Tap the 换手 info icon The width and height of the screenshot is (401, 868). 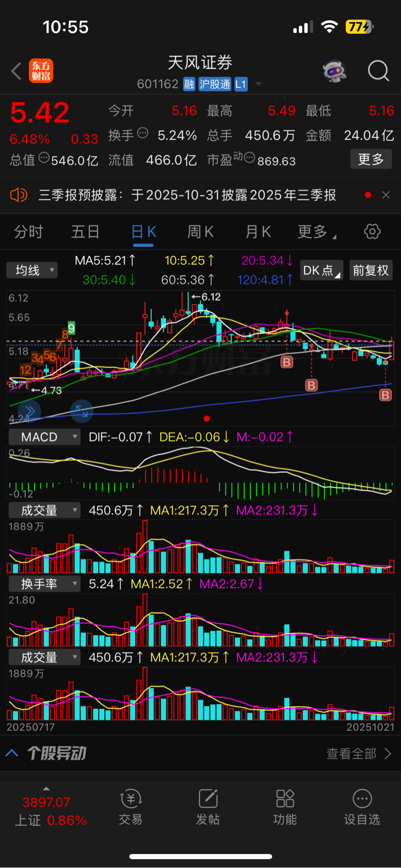(143, 134)
